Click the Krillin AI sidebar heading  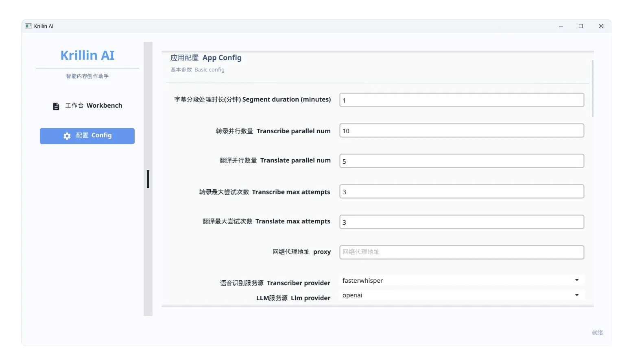point(87,55)
